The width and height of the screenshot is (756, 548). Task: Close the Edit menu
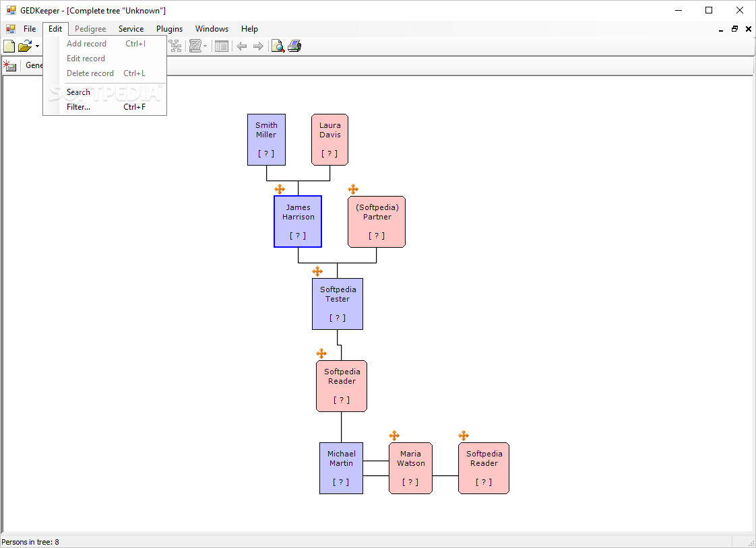coord(55,29)
